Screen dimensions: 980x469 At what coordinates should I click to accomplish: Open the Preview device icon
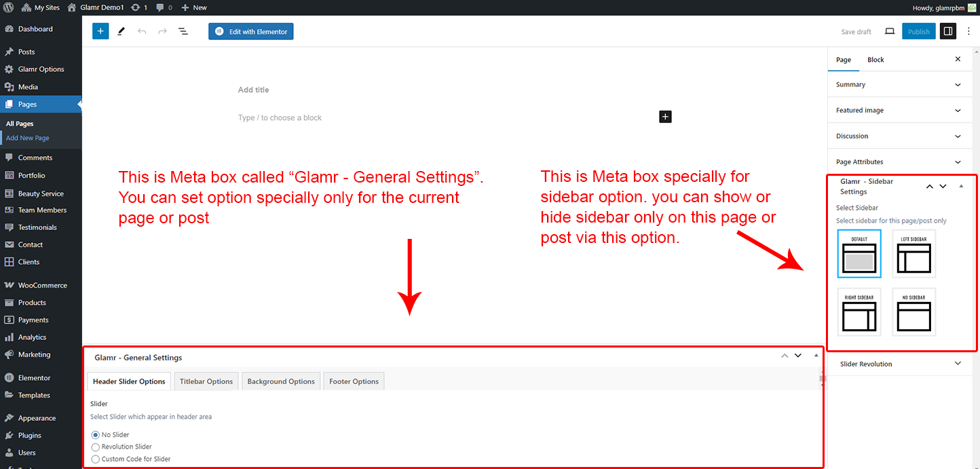coord(890,31)
